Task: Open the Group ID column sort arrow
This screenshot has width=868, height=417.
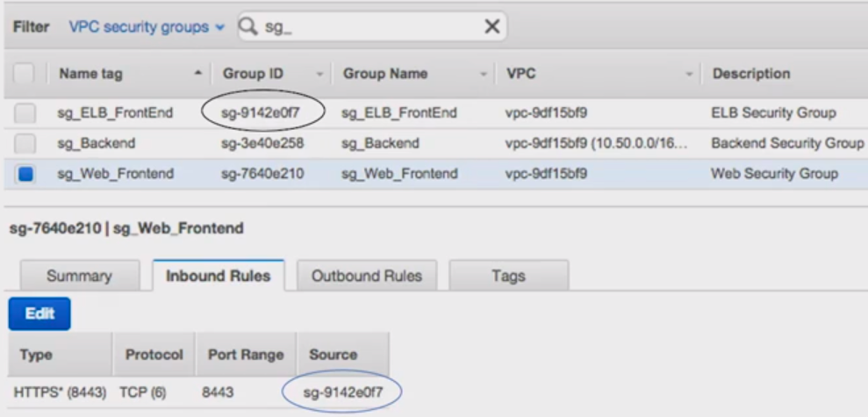Action: (x=319, y=75)
